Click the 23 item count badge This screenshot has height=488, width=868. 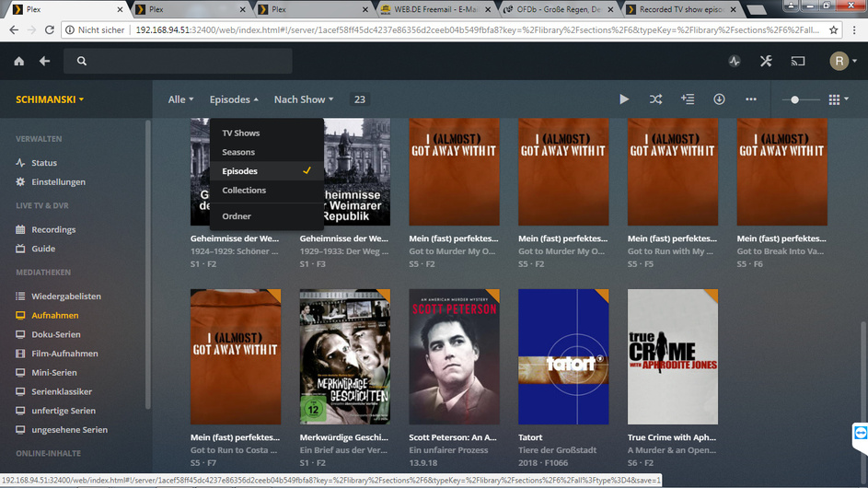[x=360, y=99]
